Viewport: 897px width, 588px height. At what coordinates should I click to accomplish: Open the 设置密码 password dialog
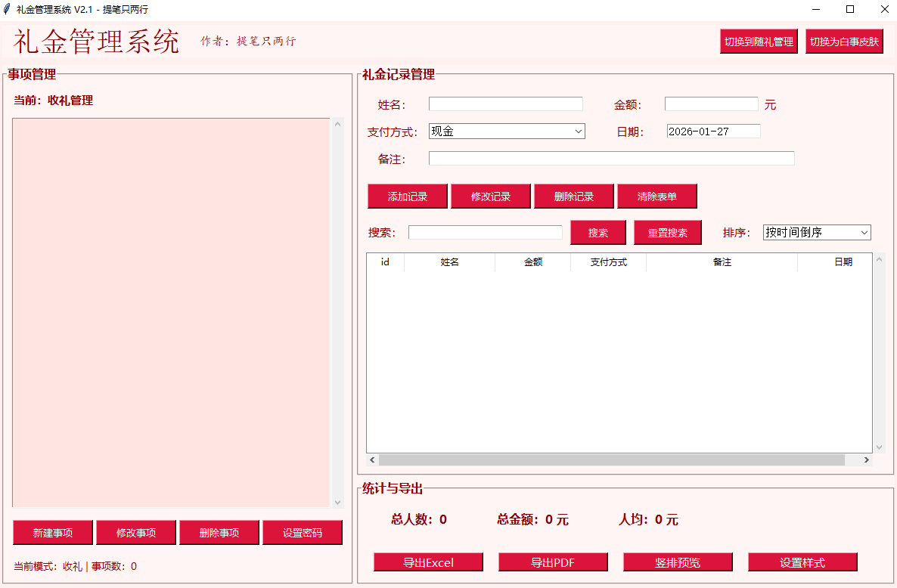coord(303,532)
